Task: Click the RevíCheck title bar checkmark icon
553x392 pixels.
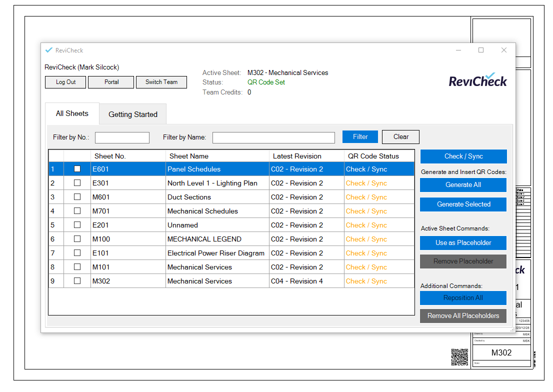Action: 48,50
